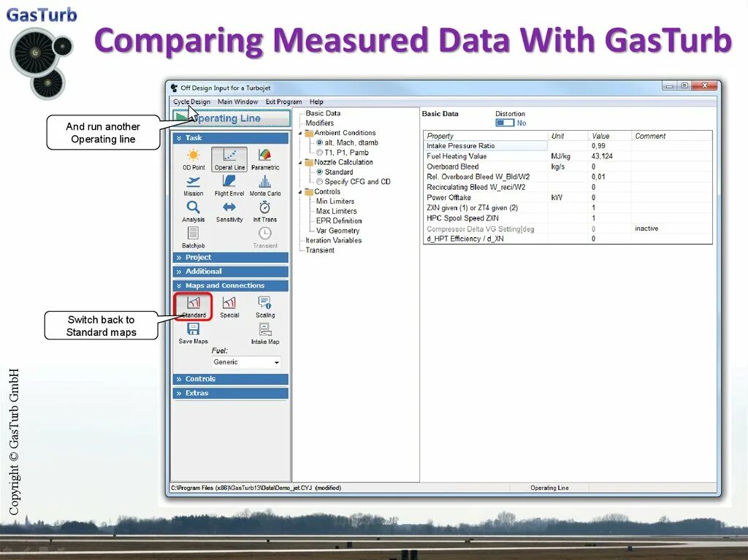This screenshot has width=748, height=560.
Task: Collapse the Nozzle Calculation tree folder
Action: pyautogui.click(x=300, y=163)
